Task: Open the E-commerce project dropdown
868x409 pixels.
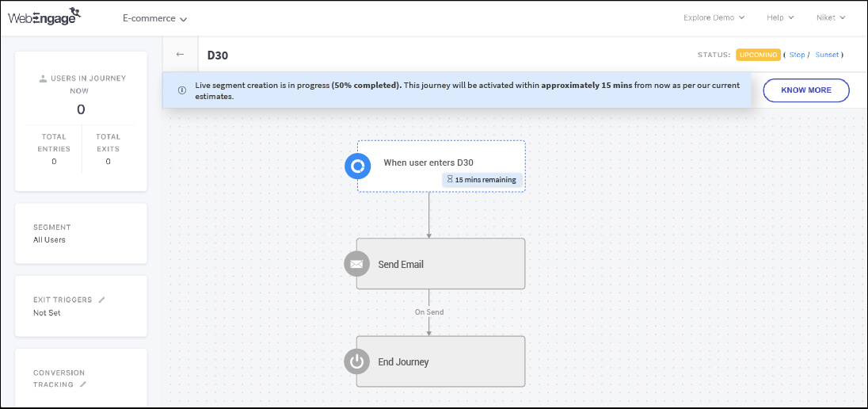Action: coord(154,18)
